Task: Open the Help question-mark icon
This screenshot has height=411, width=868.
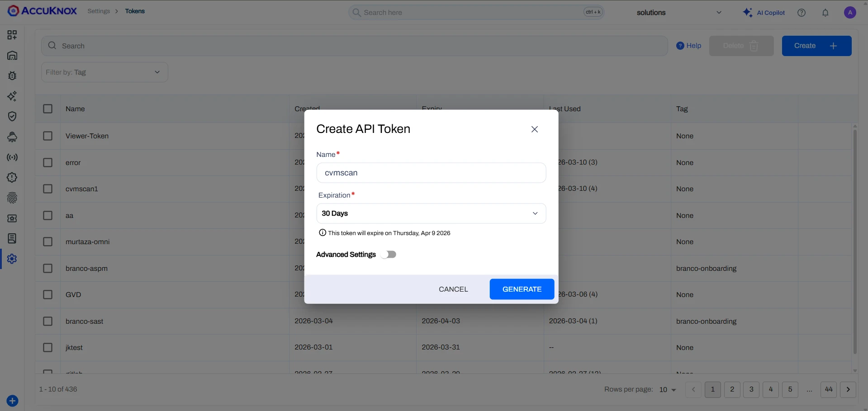Action: point(802,12)
